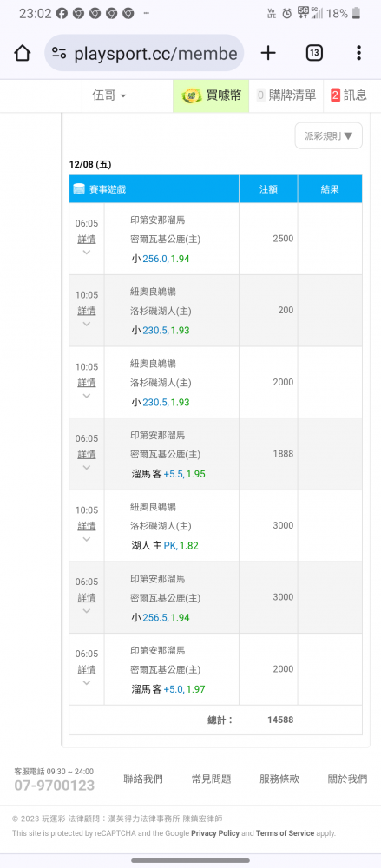The height and width of the screenshot is (868, 381).
Task: Tap the site info icon in the address bar
Action: (59, 53)
